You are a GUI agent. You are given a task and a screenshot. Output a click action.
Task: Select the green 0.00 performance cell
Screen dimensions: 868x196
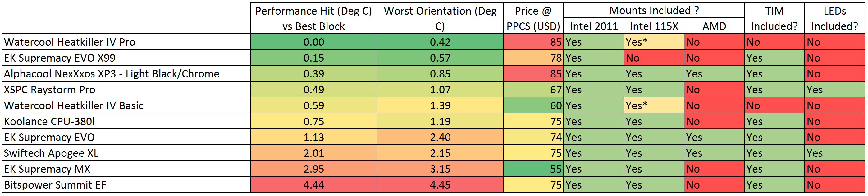[313, 42]
